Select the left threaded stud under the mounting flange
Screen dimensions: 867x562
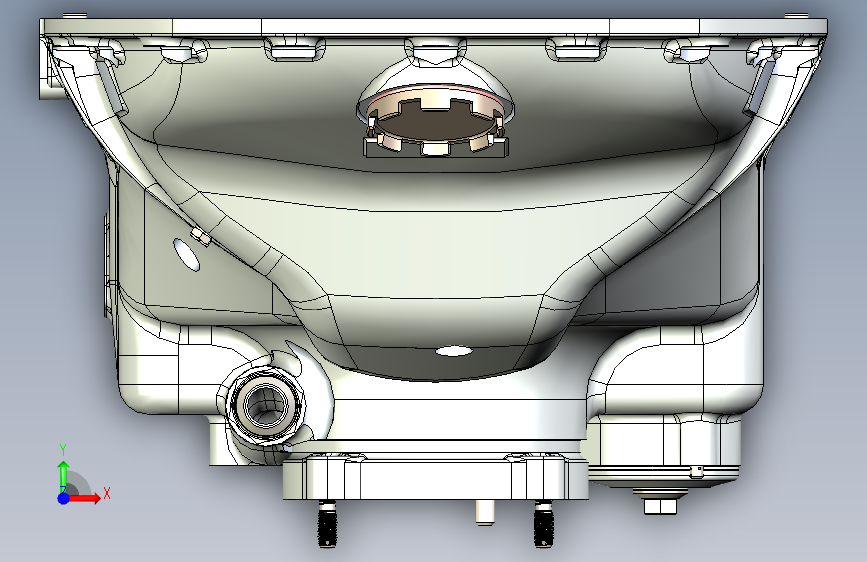[x=327, y=523]
